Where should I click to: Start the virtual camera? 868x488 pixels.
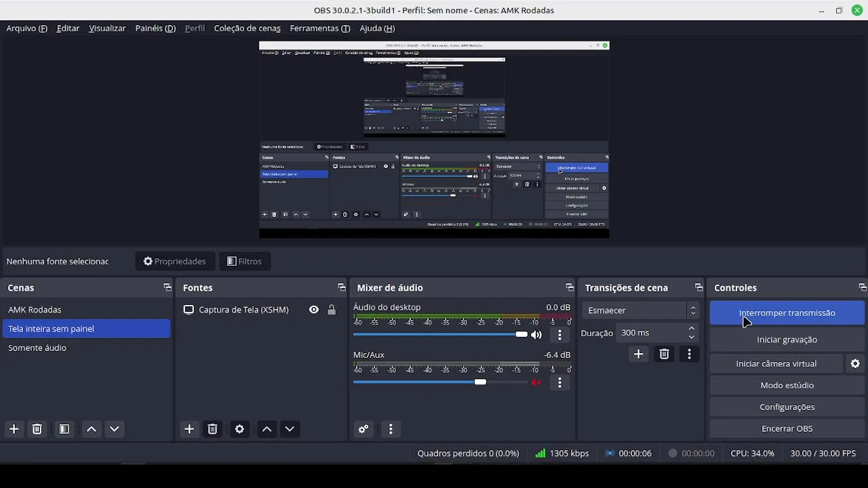pos(776,364)
